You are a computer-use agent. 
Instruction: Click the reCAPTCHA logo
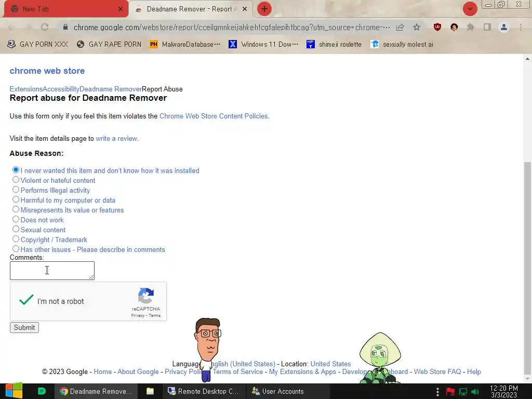click(x=146, y=296)
